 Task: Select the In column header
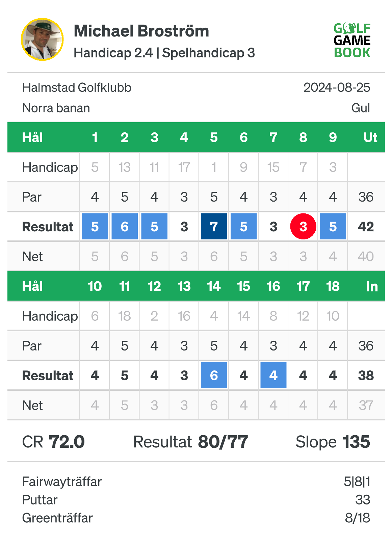372,286
